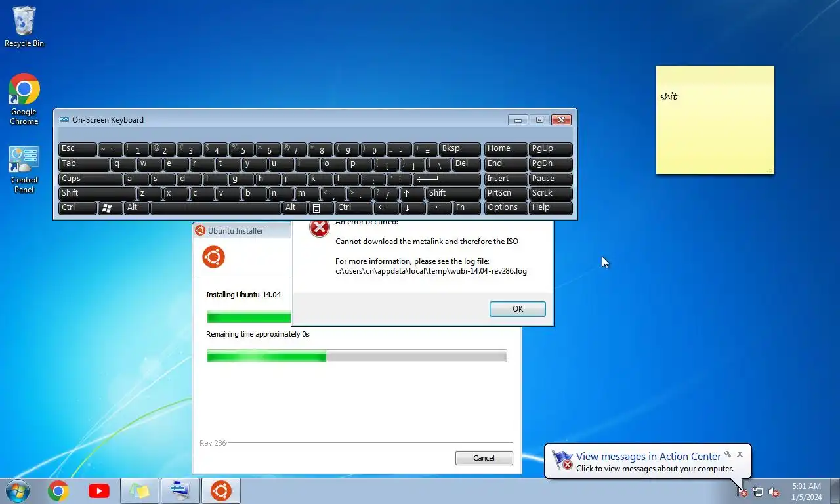Click the sticky note text area

click(715, 125)
